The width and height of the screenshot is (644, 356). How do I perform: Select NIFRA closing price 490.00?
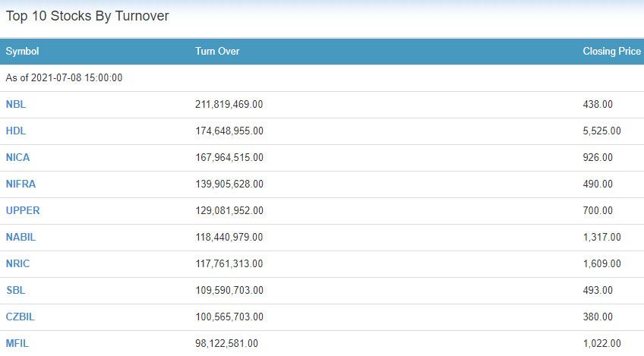coord(598,184)
